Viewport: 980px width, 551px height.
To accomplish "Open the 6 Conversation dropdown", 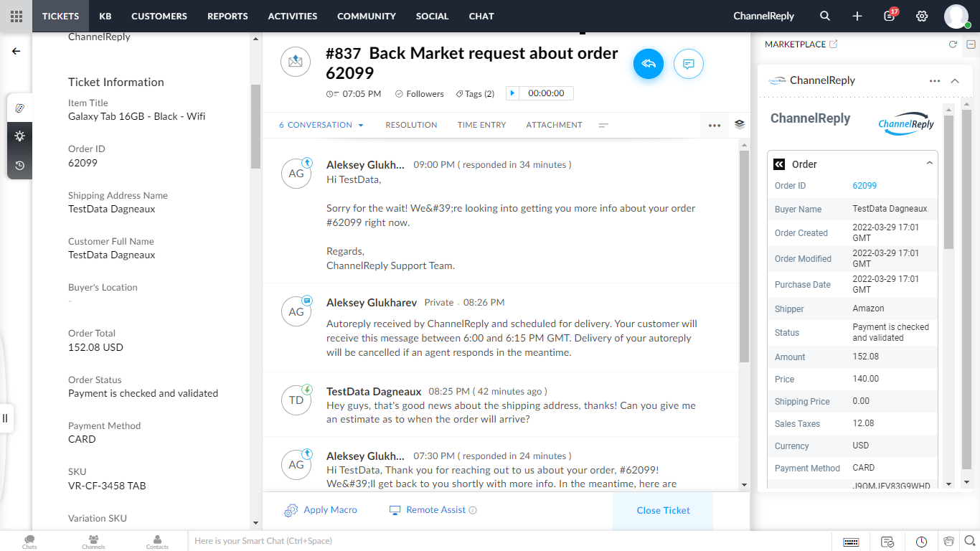I will click(321, 125).
